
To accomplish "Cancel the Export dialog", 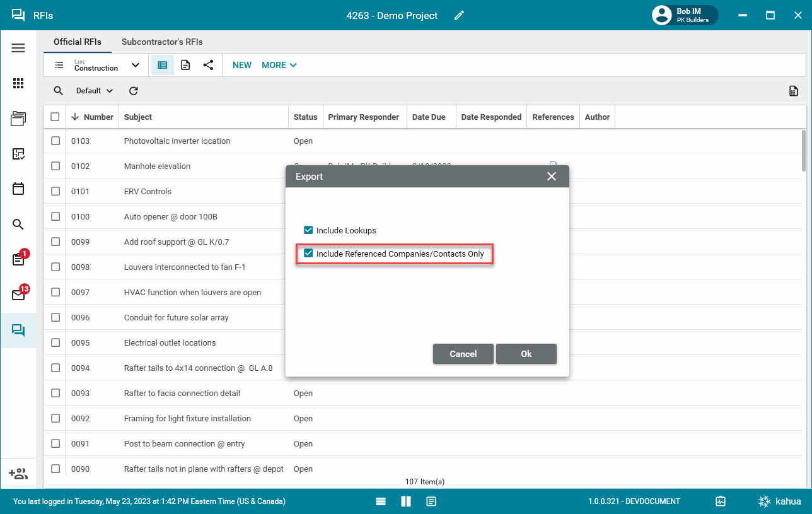I will coord(463,354).
